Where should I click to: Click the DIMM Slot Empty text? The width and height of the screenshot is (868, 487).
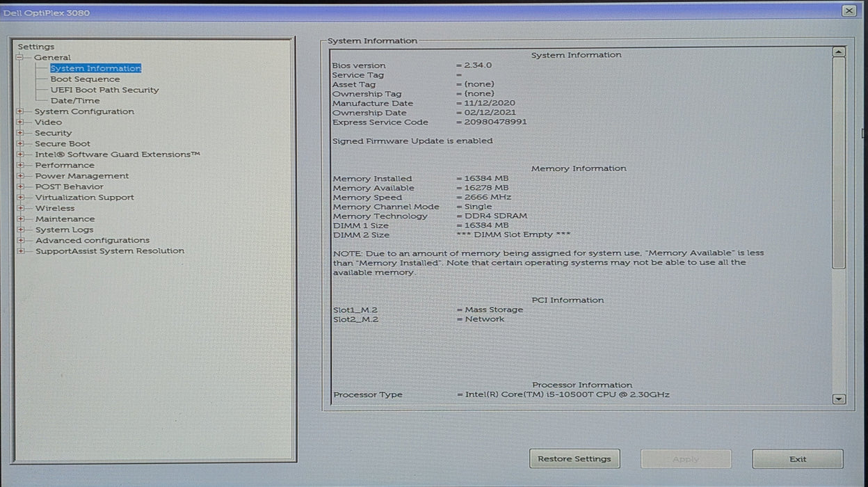coord(513,235)
